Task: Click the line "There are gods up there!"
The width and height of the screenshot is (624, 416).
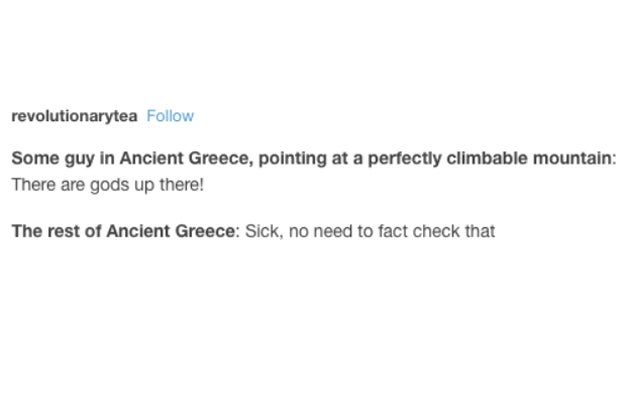Action: (x=108, y=185)
